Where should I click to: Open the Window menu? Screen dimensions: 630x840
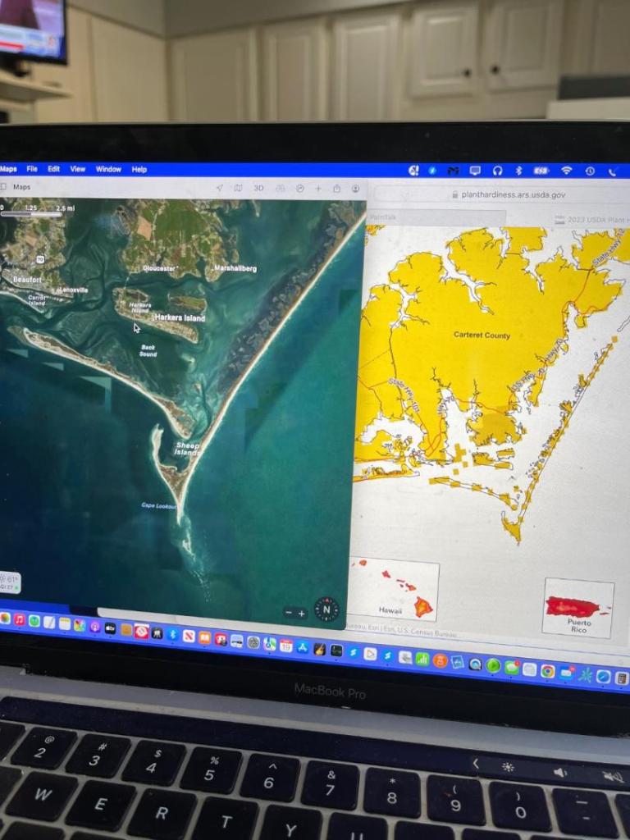coord(109,169)
